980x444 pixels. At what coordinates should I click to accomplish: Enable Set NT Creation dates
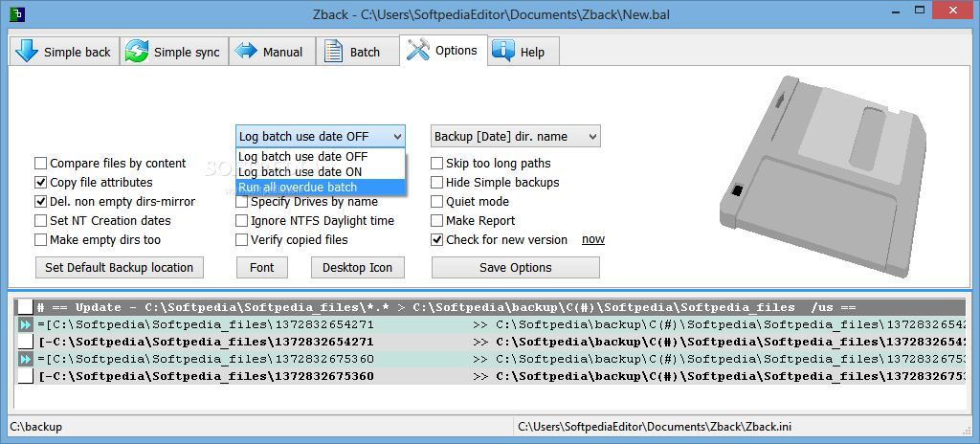(102, 220)
